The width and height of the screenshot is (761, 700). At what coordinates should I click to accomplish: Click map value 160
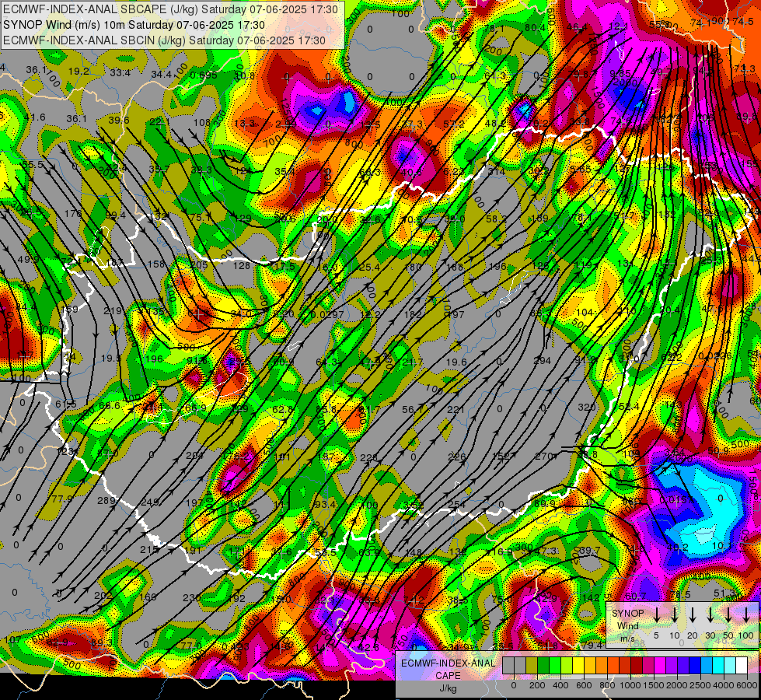148,597
